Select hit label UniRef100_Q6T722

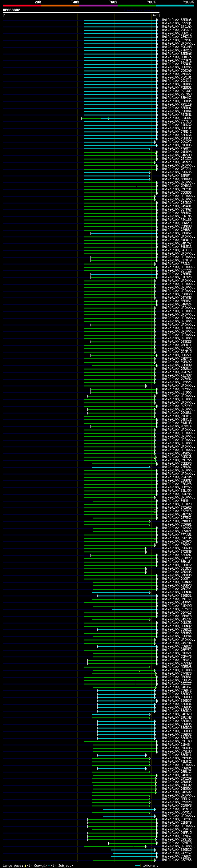point(176,271)
